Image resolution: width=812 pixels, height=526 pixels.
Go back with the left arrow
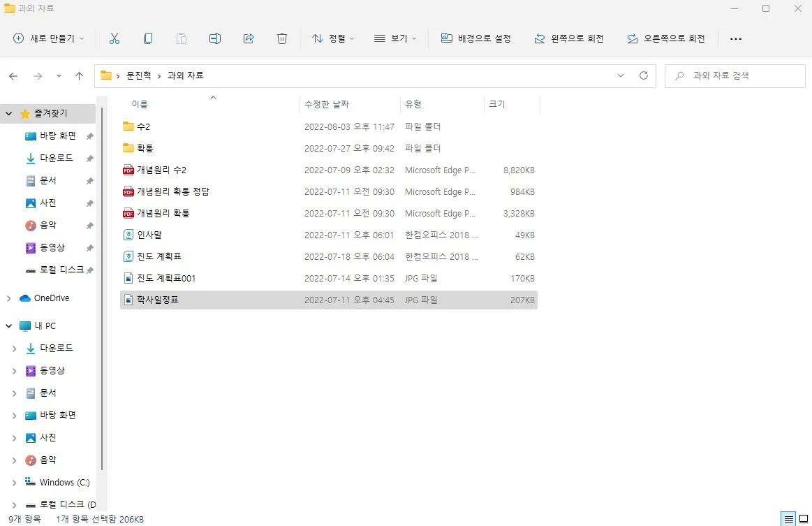pyautogui.click(x=13, y=76)
